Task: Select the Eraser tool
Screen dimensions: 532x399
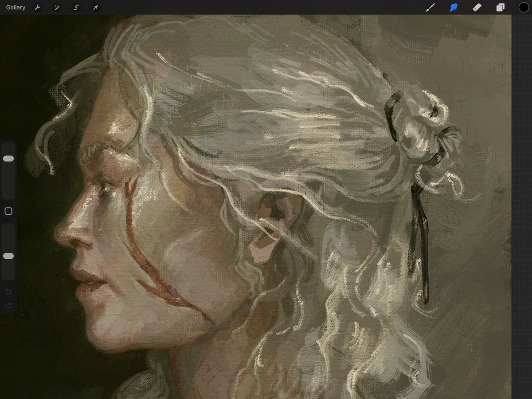Action: coord(477,8)
